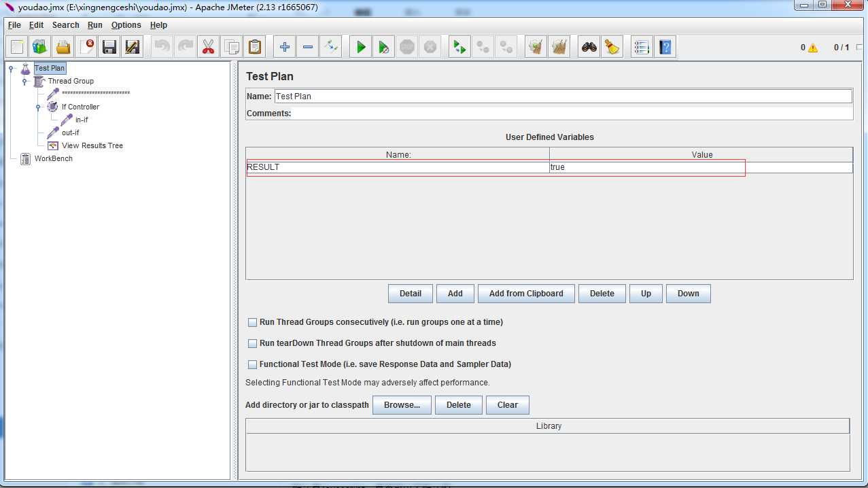Screen dimensions: 868x488
Task: Click the Save test plan floppy icon
Action: 109,48
